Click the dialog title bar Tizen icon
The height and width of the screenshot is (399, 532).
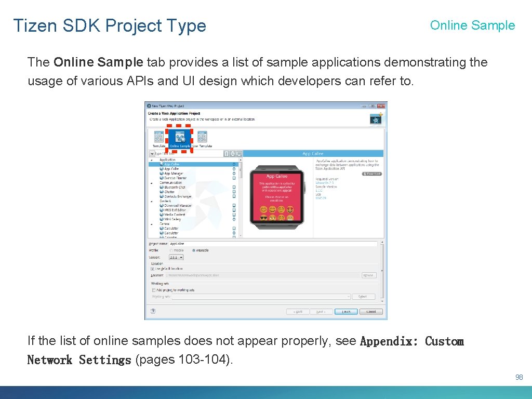pos(149,106)
